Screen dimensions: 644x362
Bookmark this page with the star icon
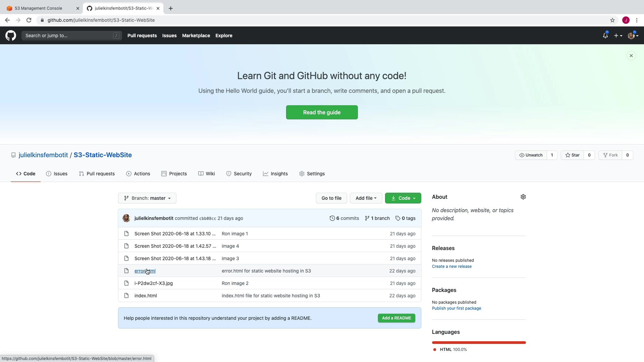coord(613,20)
